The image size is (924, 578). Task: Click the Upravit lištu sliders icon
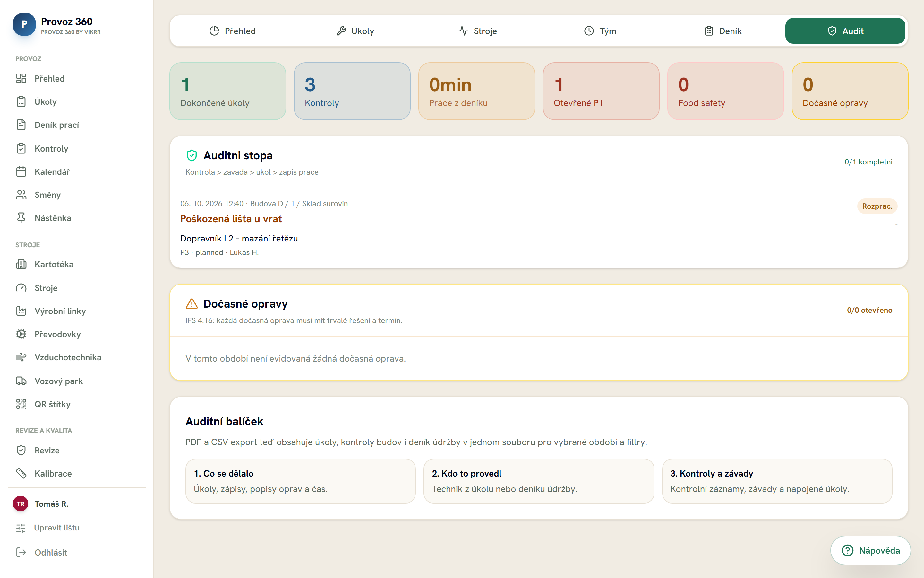[21, 528]
